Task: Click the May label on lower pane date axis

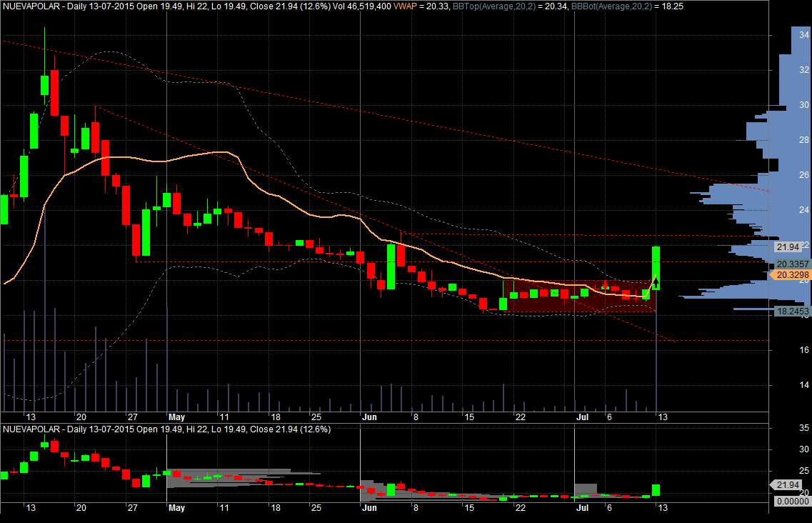Action: tap(176, 508)
